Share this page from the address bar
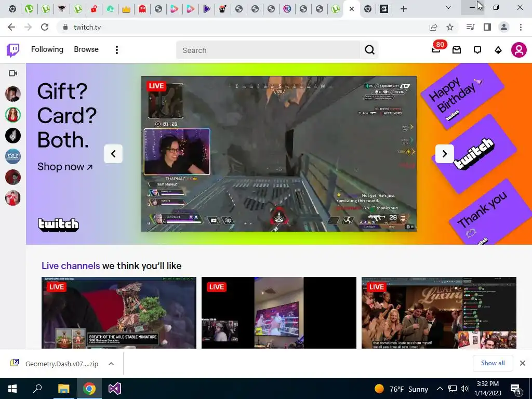This screenshot has height=399, width=532. tap(433, 27)
